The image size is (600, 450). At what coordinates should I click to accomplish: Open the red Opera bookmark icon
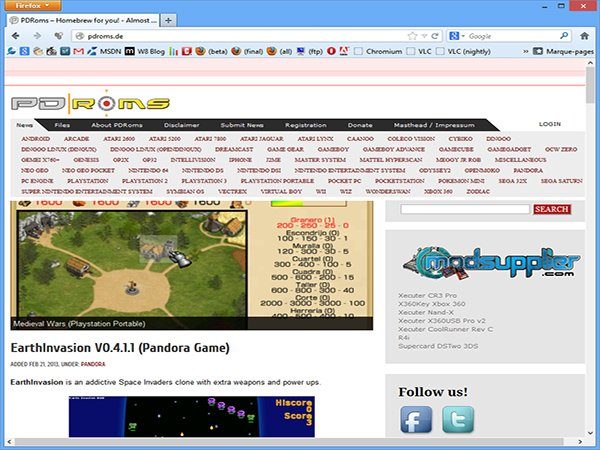[331, 51]
